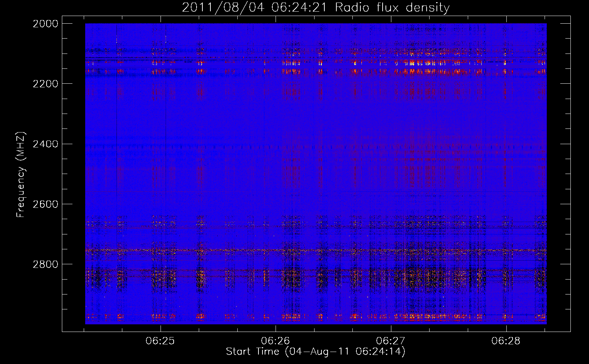The width and height of the screenshot is (589, 364).
Task: Click the 06:28 time tick label
Action: point(506,341)
